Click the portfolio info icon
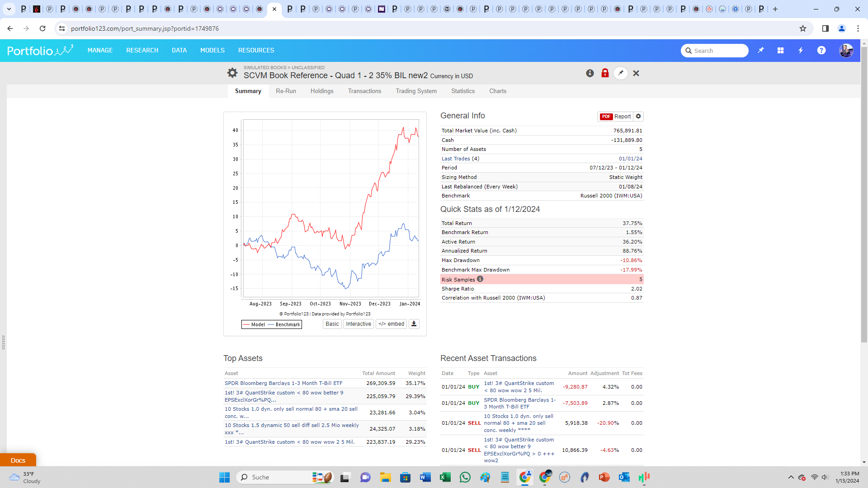The image size is (868, 488). click(590, 73)
